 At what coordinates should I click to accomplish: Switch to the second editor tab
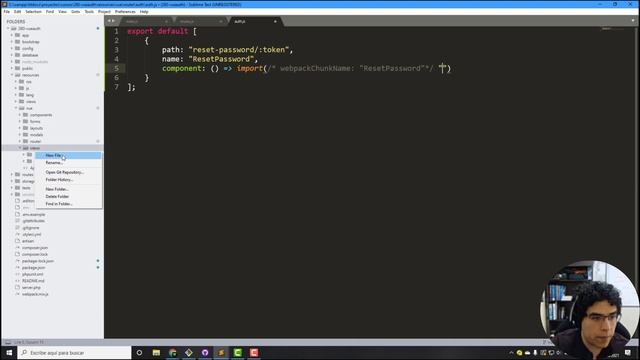(x=200, y=21)
